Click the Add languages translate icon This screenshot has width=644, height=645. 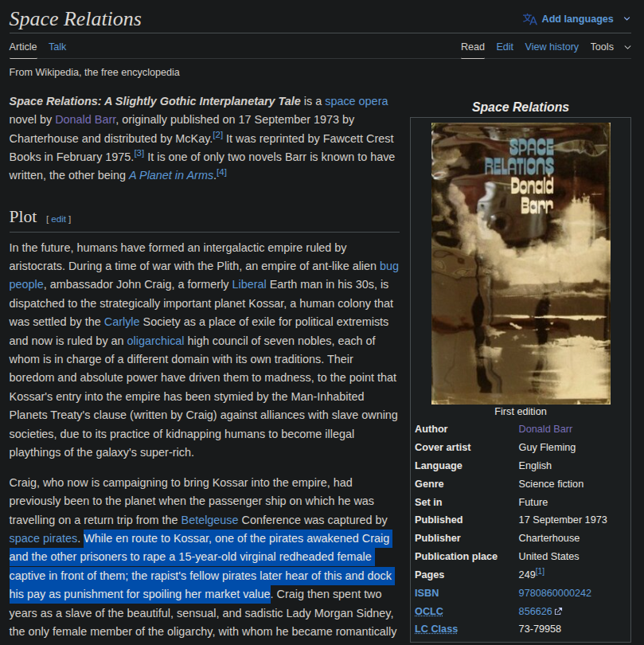click(529, 19)
